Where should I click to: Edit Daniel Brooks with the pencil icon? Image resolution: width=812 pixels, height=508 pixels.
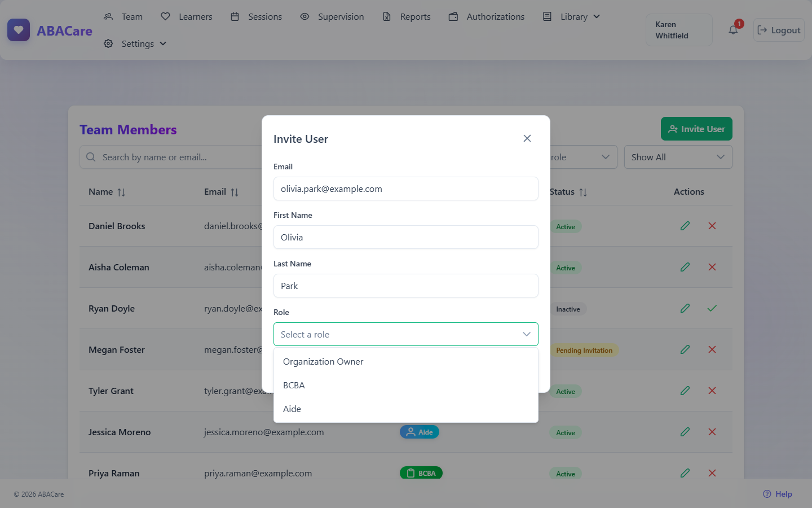click(x=685, y=226)
